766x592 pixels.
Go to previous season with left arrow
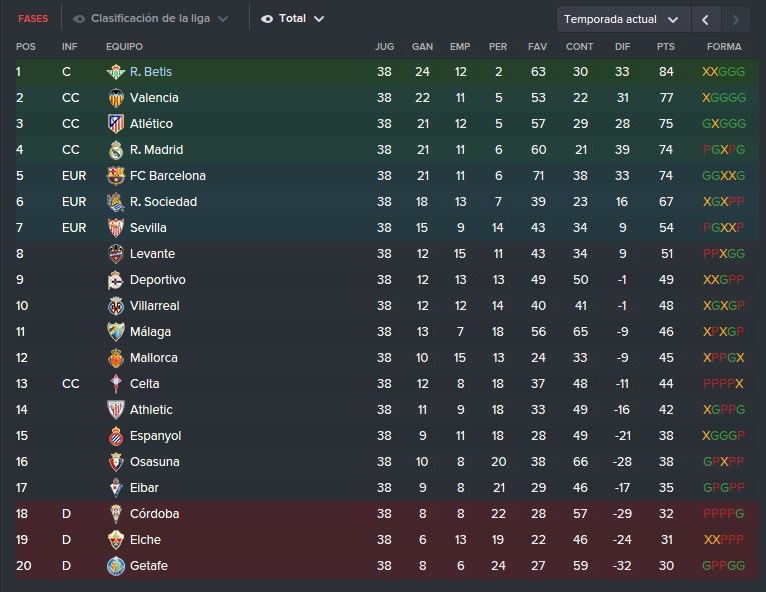[705, 20]
